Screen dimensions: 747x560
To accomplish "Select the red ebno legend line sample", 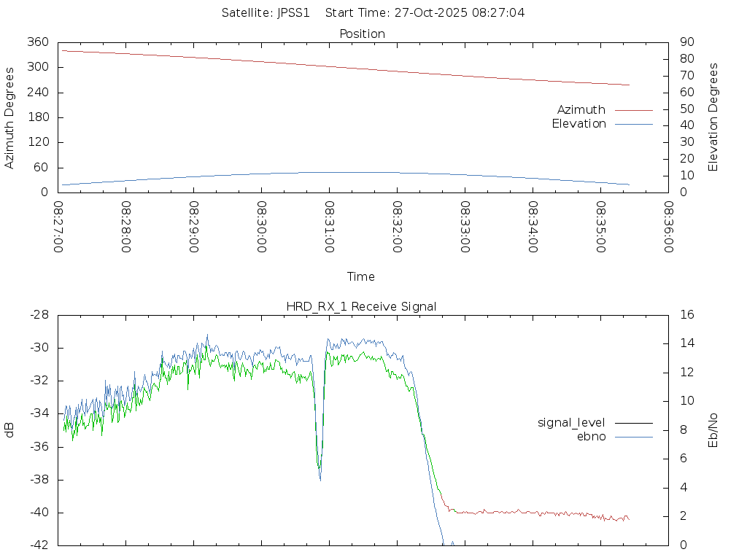I will tap(633, 437).
